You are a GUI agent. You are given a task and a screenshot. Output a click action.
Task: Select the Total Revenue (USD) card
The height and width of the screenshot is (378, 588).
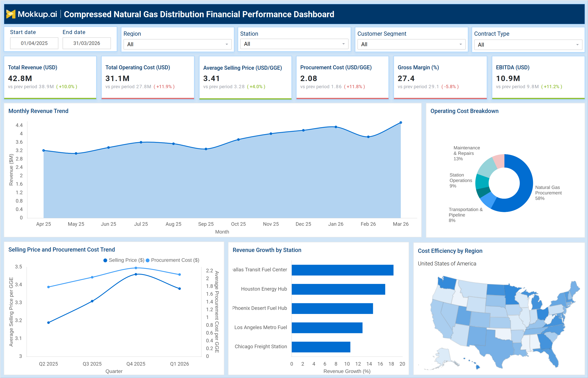(50, 77)
